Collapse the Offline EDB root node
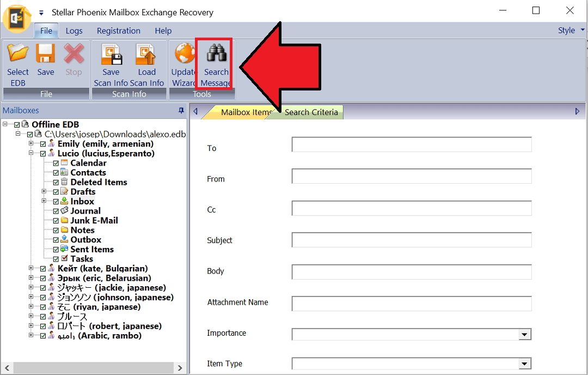This screenshot has height=375, width=588. pyautogui.click(x=5, y=124)
